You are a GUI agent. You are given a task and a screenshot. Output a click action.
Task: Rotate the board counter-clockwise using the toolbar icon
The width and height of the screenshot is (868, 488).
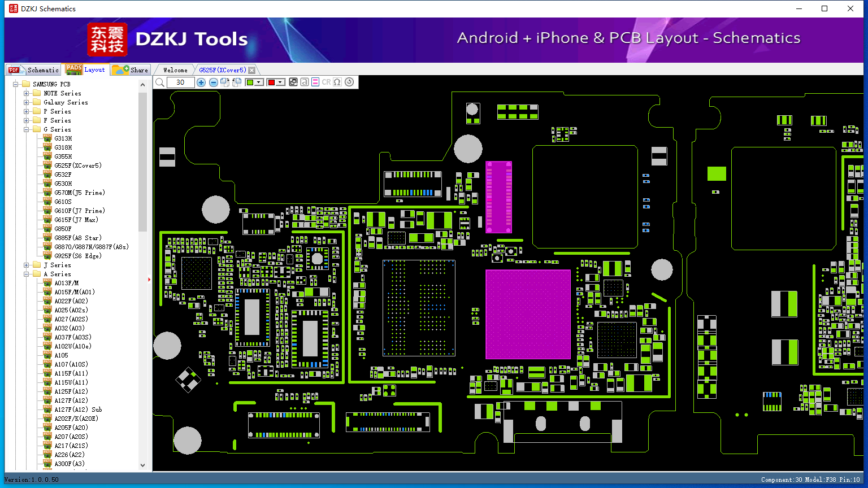click(x=237, y=82)
